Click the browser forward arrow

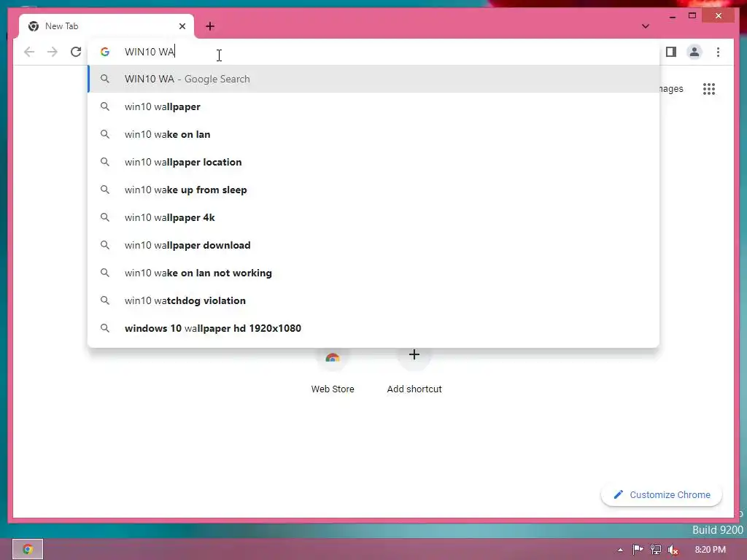53,52
